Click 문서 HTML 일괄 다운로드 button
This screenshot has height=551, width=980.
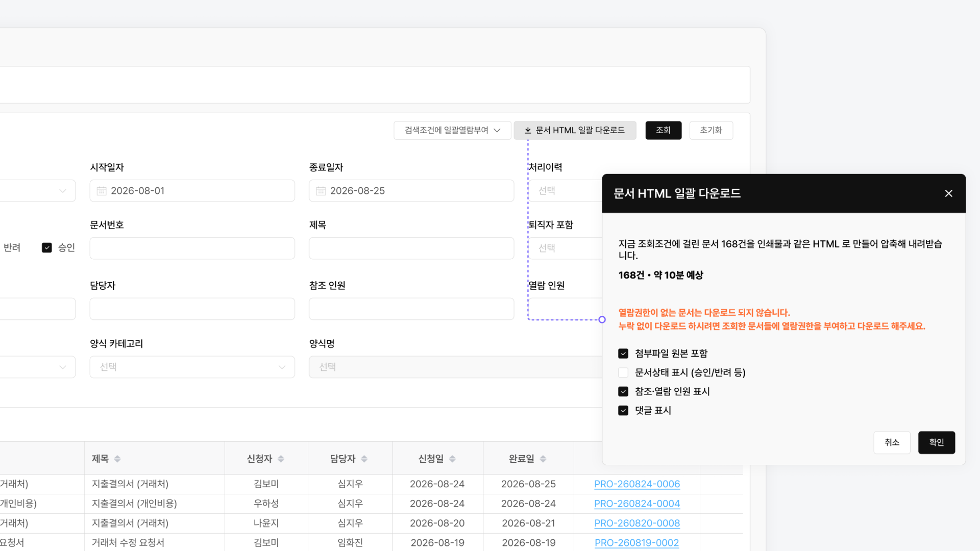coord(575,130)
